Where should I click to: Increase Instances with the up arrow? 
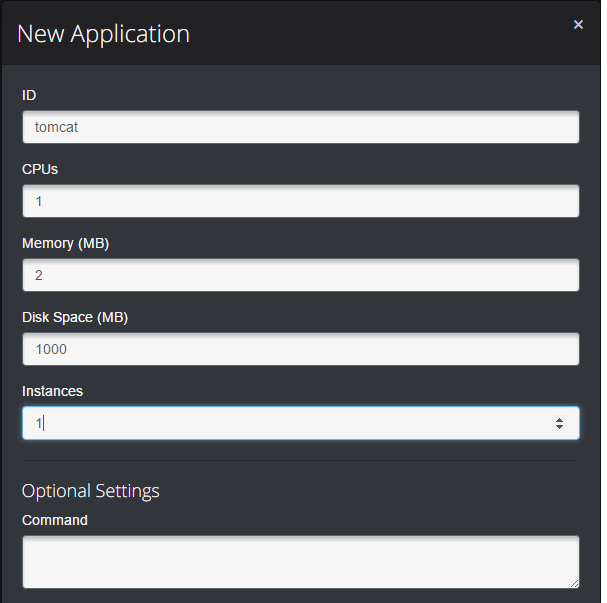pos(559,419)
